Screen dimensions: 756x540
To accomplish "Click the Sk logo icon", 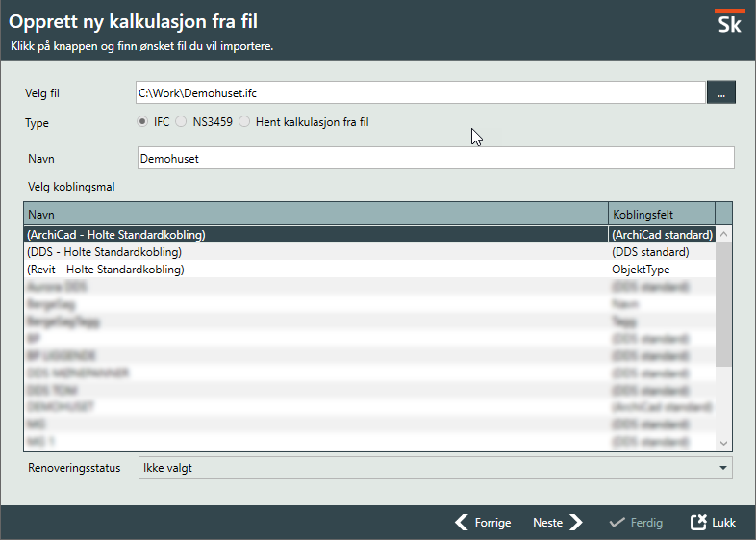I will click(x=730, y=22).
